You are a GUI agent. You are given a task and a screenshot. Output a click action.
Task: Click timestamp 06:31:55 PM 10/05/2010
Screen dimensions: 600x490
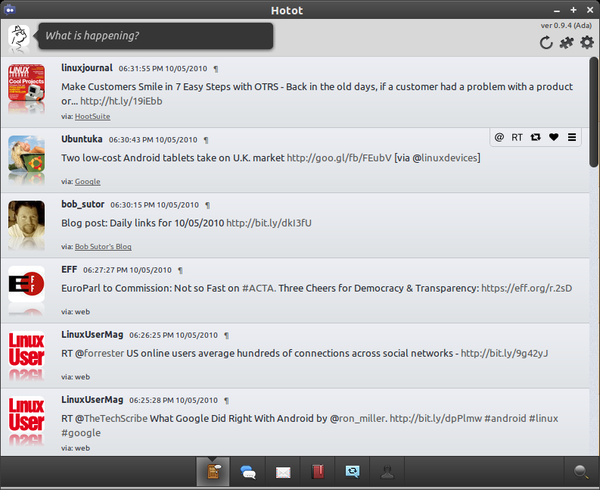point(163,68)
